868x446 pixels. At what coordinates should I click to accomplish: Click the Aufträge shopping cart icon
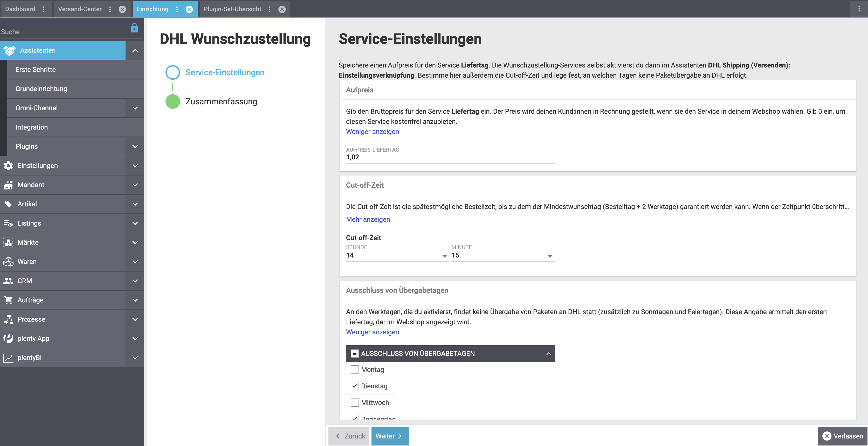point(8,300)
